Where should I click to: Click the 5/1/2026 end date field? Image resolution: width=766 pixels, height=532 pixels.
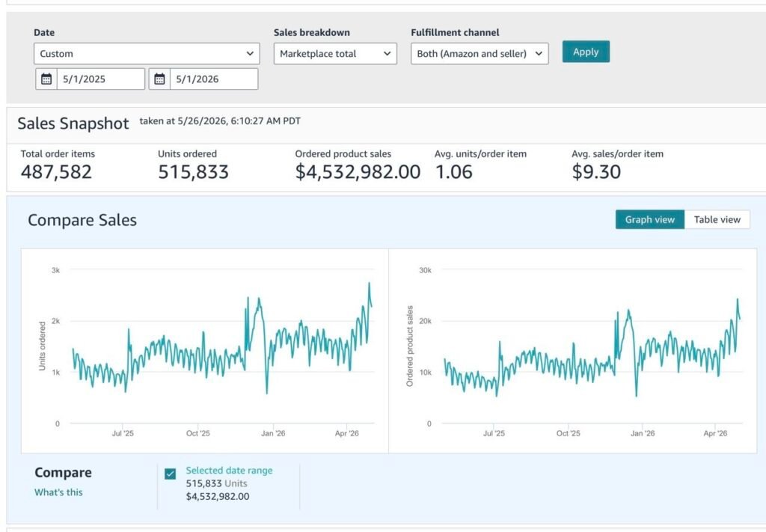point(214,79)
